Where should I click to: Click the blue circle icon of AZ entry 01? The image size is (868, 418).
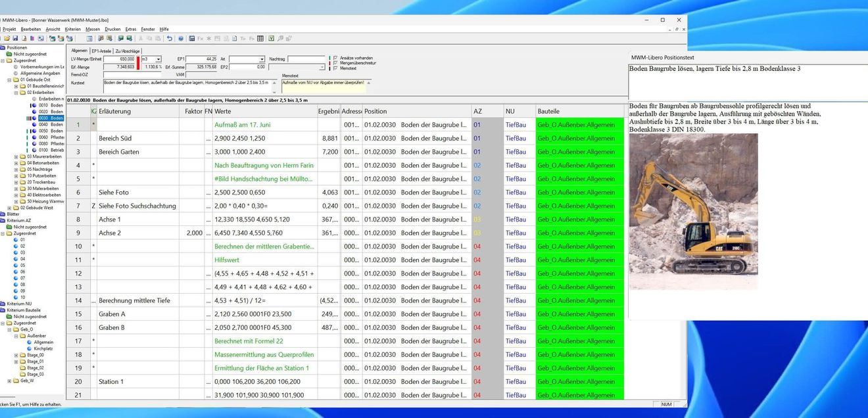(16, 240)
